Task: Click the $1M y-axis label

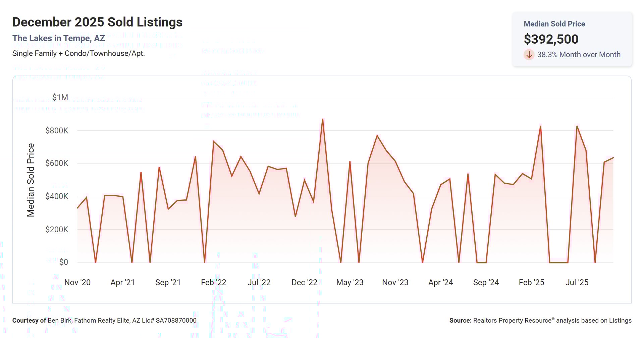Action: tap(60, 97)
